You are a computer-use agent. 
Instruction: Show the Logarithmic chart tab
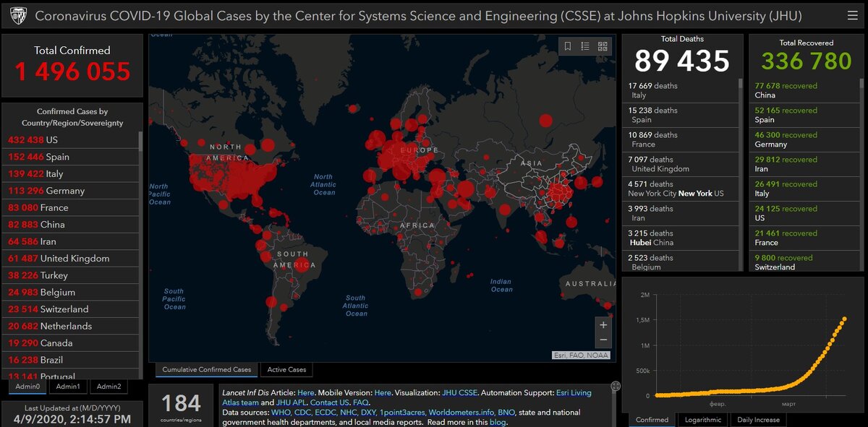[702, 420]
